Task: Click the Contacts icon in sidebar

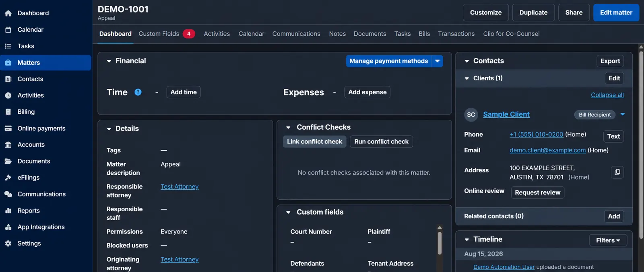Action: pyautogui.click(x=8, y=79)
